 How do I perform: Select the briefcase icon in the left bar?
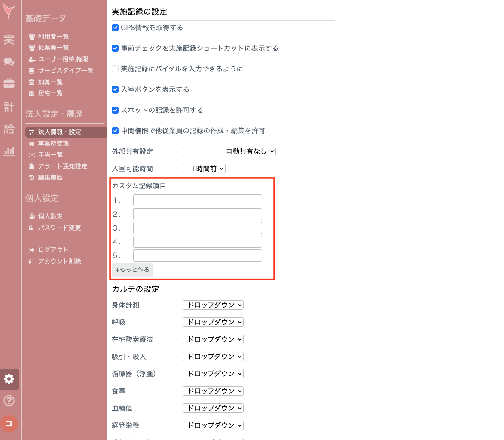9,84
